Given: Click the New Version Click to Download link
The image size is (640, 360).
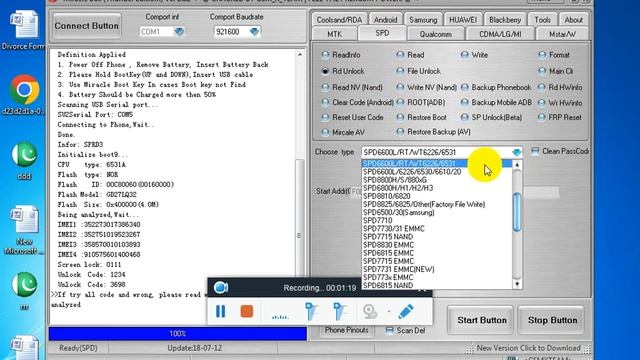Looking at the screenshot, I should click(x=528, y=348).
